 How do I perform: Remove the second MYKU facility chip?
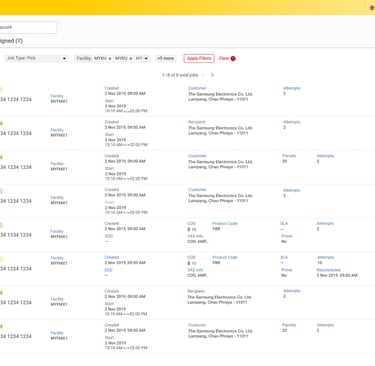coord(130,58)
